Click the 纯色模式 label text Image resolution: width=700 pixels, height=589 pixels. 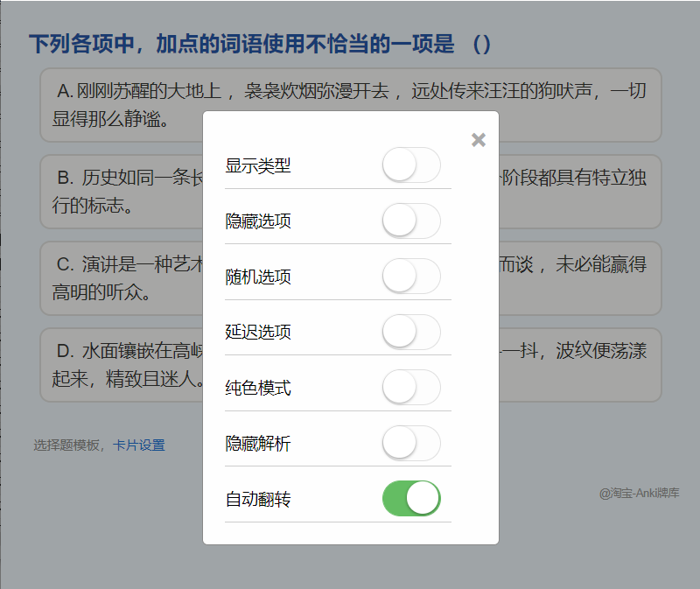(258, 388)
